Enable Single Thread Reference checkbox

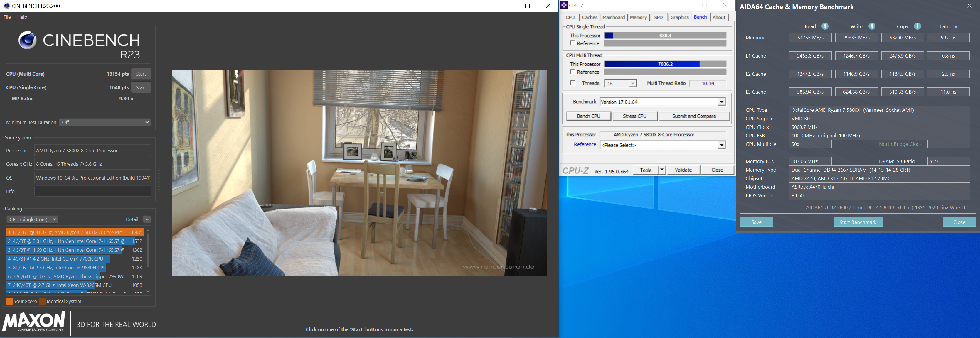point(572,43)
